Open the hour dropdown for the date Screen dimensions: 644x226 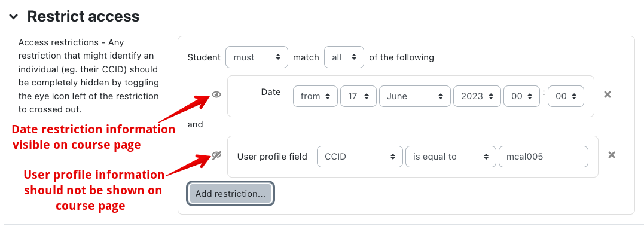pos(521,97)
